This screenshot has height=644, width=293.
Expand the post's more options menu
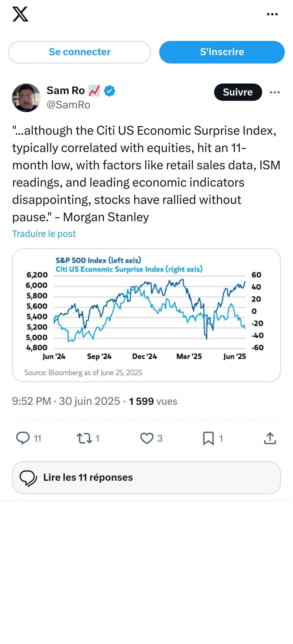(274, 92)
